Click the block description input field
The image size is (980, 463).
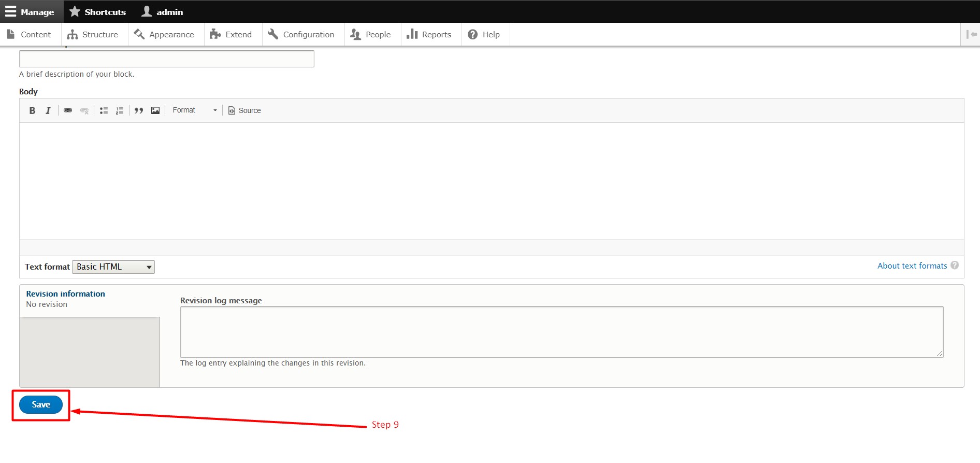(x=167, y=59)
